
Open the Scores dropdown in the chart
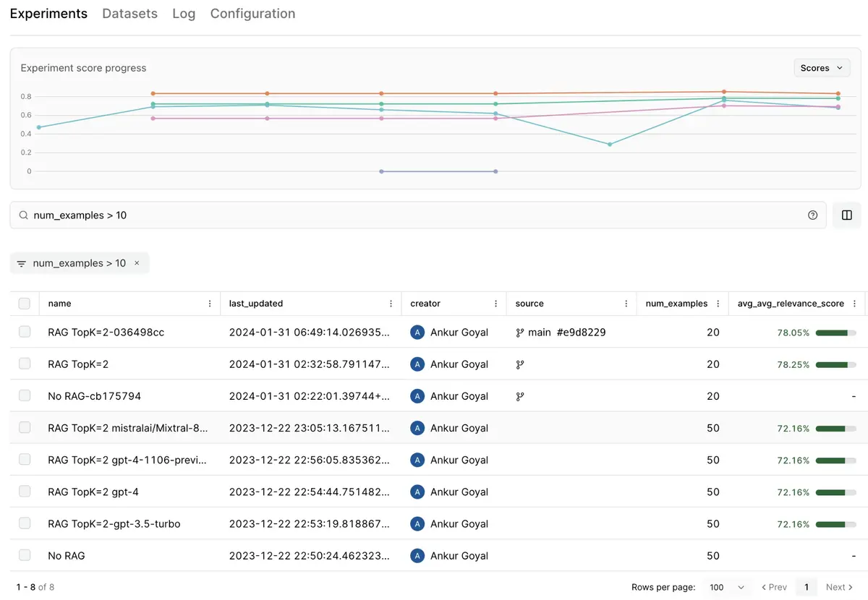pyautogui.click(x=822, y=68)
